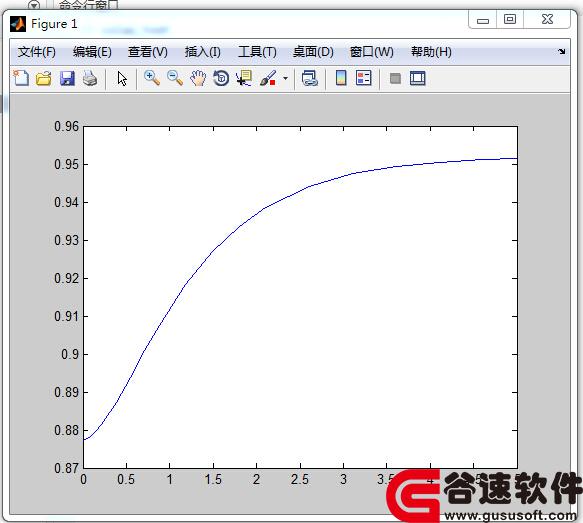The height and width of the screenshot is (523, 583).
Task: Enable the Rotate 3D tool
Action: 221,78
